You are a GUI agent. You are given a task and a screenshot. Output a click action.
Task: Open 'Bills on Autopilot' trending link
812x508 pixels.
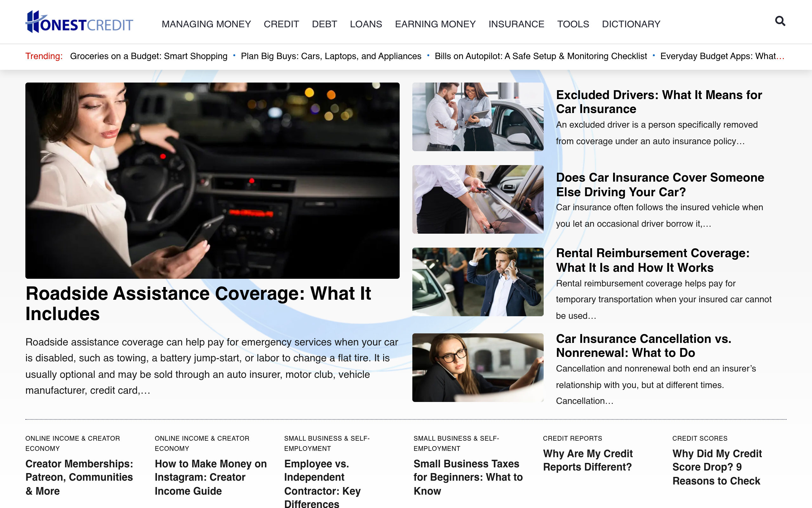point(540,56)
